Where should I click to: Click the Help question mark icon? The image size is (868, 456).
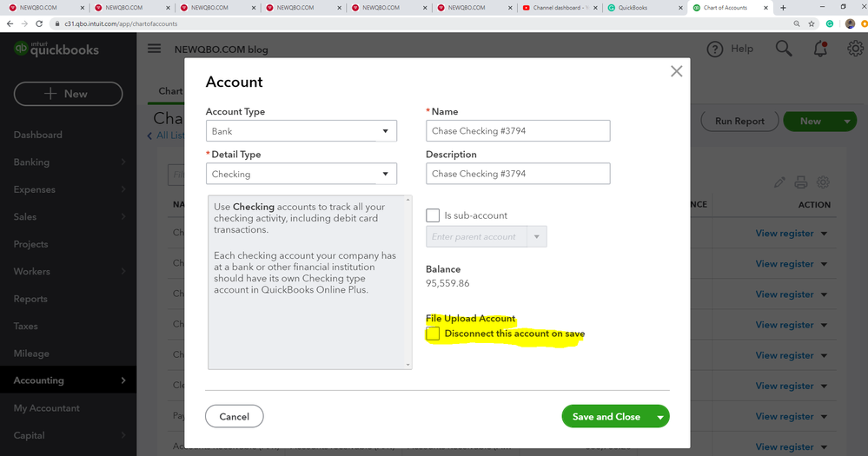pyautogui.click(x=715, y=50)
